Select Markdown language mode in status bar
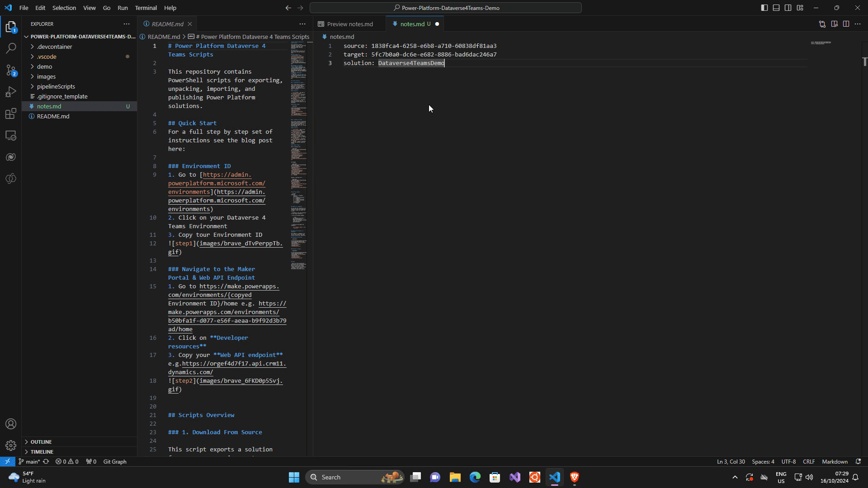Screen dimensions: 868x488 point(835,461)
